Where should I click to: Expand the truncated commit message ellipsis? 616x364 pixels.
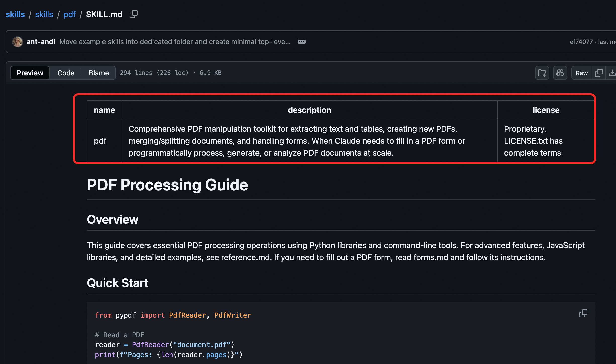tap(301, 42)
